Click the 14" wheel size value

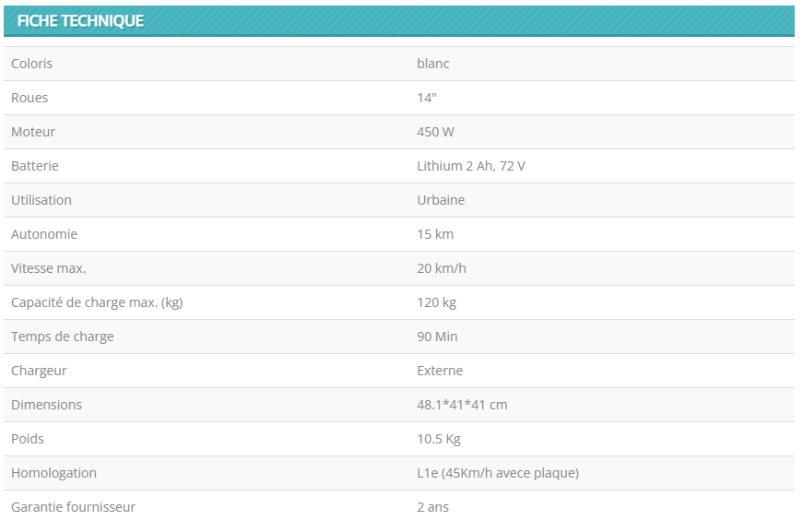(x=427, y=98)
